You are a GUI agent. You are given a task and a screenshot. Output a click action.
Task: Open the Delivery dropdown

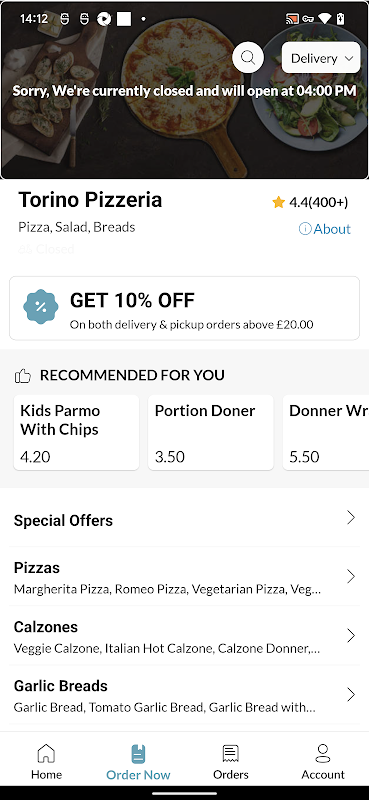[321, 58]
